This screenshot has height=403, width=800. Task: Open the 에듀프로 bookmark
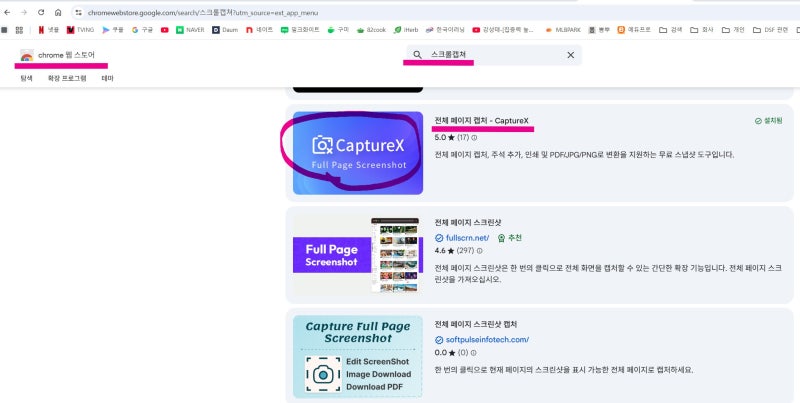pyautogui.click(x=634, y=30)
